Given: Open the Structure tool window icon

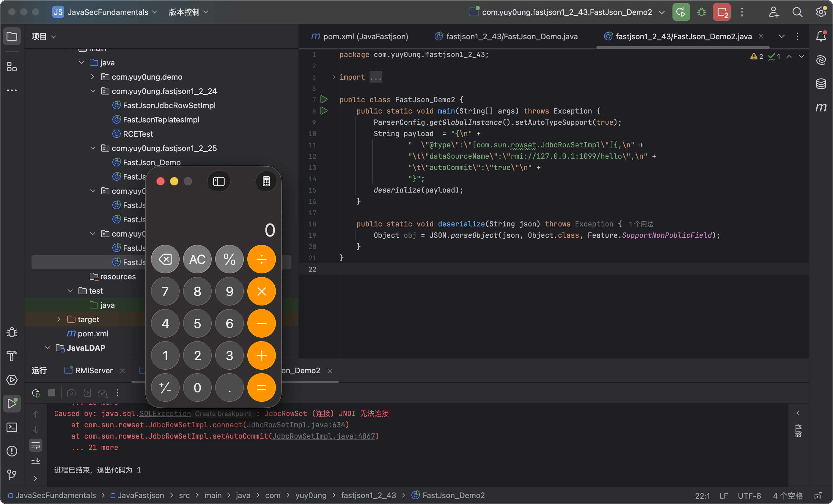Looking at the screenshot, I should tap(12, 67).
